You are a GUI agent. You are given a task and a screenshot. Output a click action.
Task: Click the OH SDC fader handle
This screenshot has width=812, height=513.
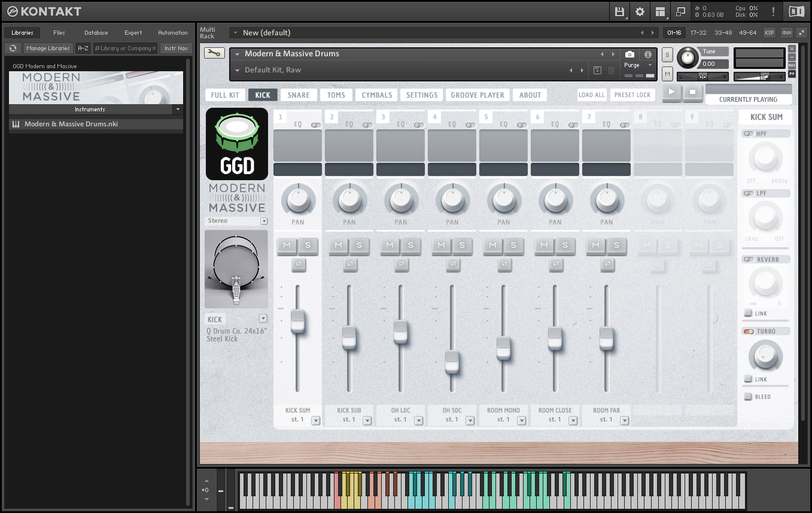click(x=452, y=362)
